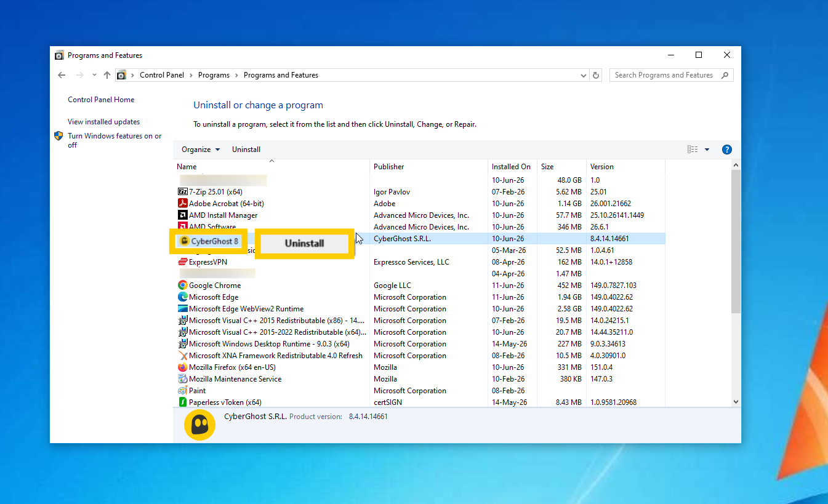Click the CyberGhost logo in details pane
828x504 pixels.
pyautogui.click(x=199, y=425)
